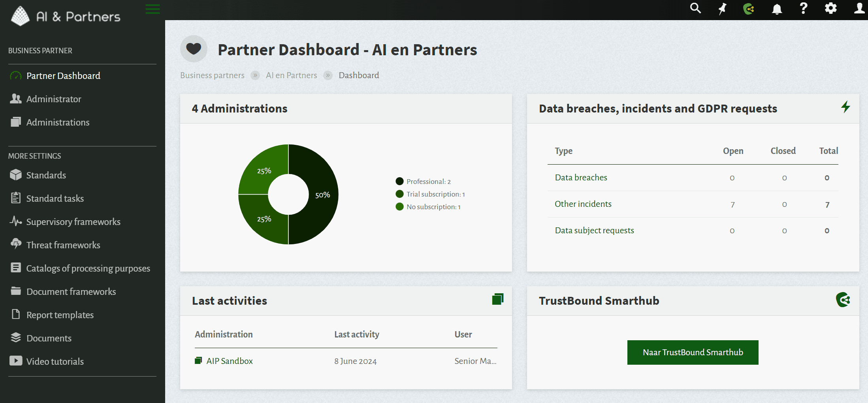Image resolution: width=868 pixels, height=403 pixels.
Task: Click Naar TrustBound Smarthub button
Action: coord(693,352)
